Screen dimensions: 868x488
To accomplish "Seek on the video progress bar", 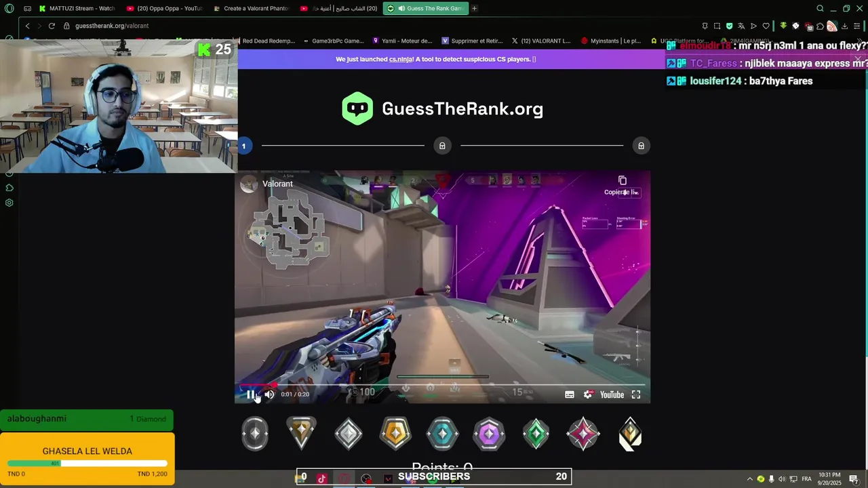I will [x=442, y=385].
